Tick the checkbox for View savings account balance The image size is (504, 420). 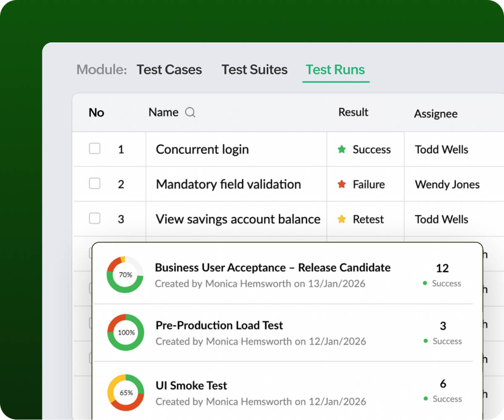[x=95, y=218]
